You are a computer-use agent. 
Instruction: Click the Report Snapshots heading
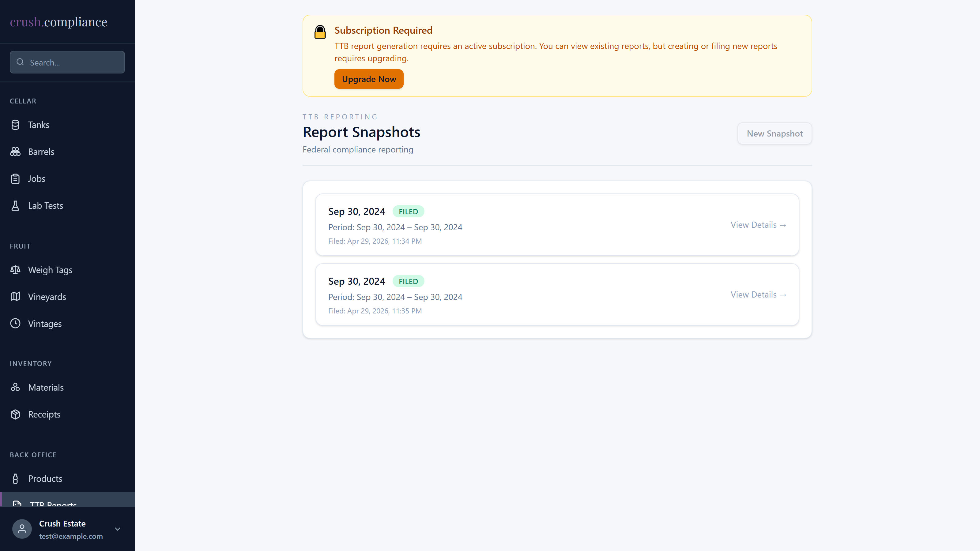tap(361, 132)
